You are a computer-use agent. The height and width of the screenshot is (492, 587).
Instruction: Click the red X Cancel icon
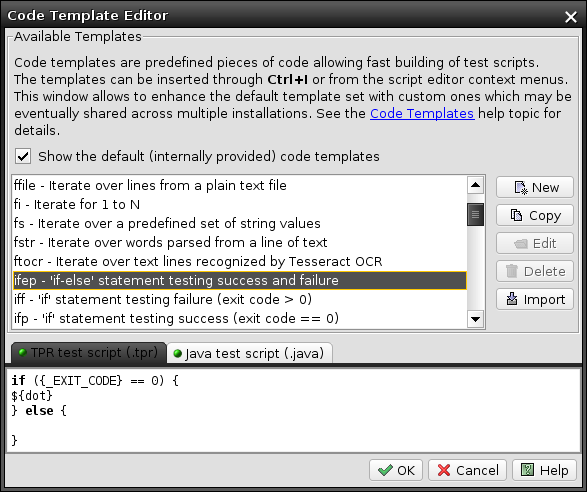[444, 470]
